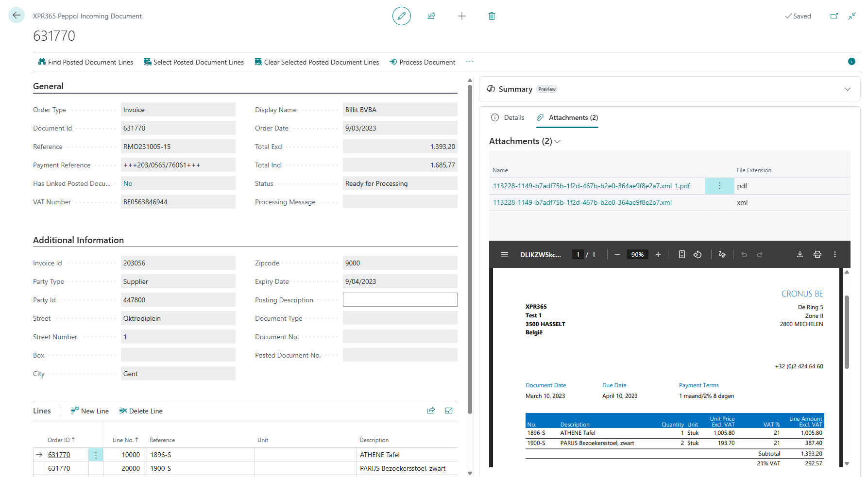Open the pdf attachment file link
868x477 pixels.
(x=591, y=186)
